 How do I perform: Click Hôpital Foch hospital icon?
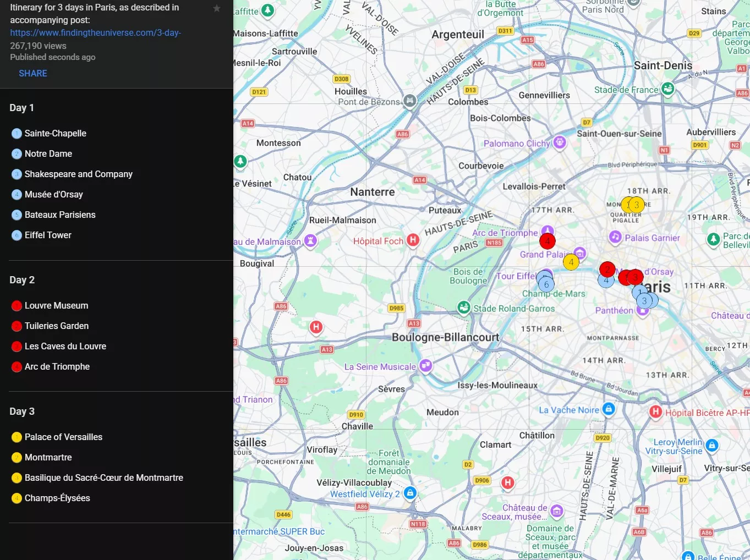point(413,240)
